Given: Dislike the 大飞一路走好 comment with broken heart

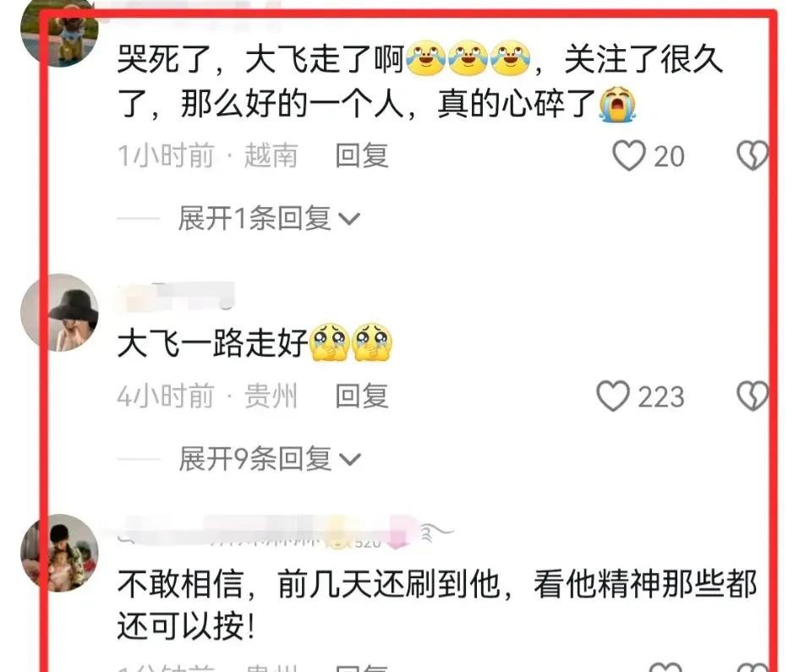Looking at the screenshot, I should (x=752, y=396).
